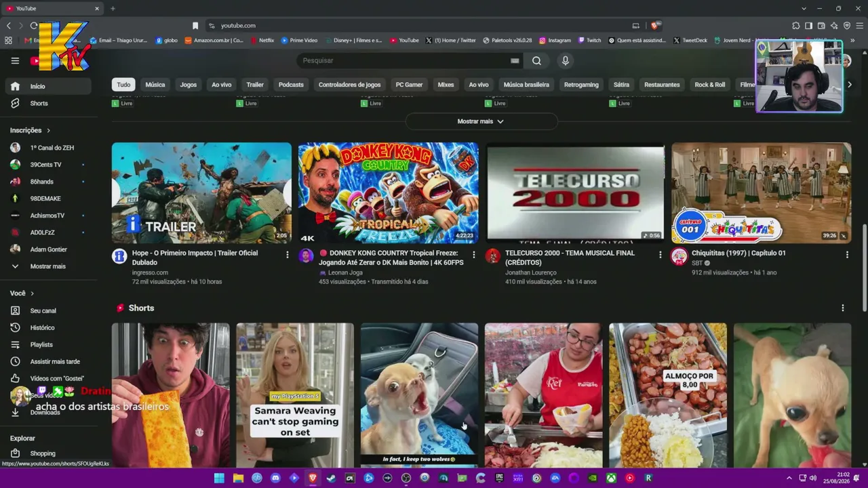This screenshot has height=488, width=868.
Task: Expand the Inscrições section arrow
Action: (48, 130)
